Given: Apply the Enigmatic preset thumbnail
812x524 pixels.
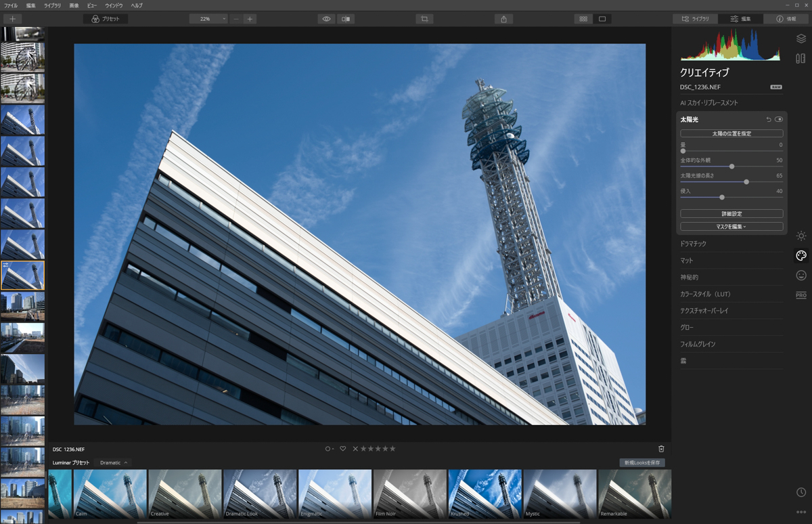Looking at the screenshot, I should (335, 494).
